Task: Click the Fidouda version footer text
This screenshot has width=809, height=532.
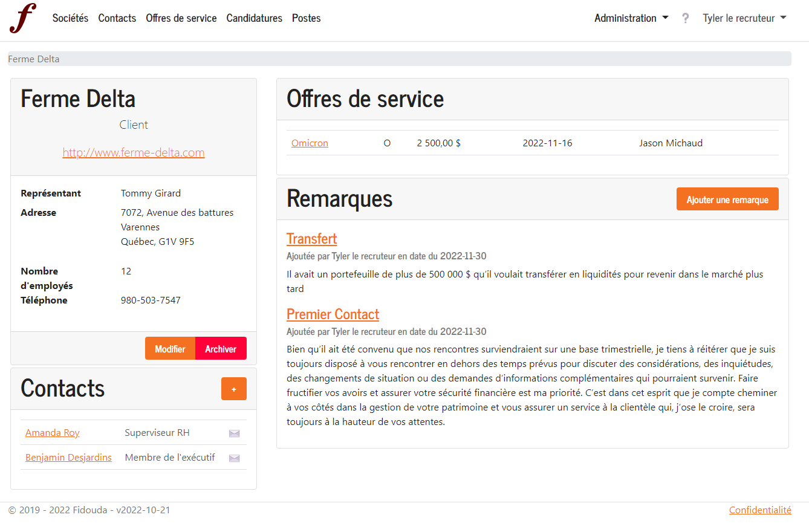Action: 89,510
